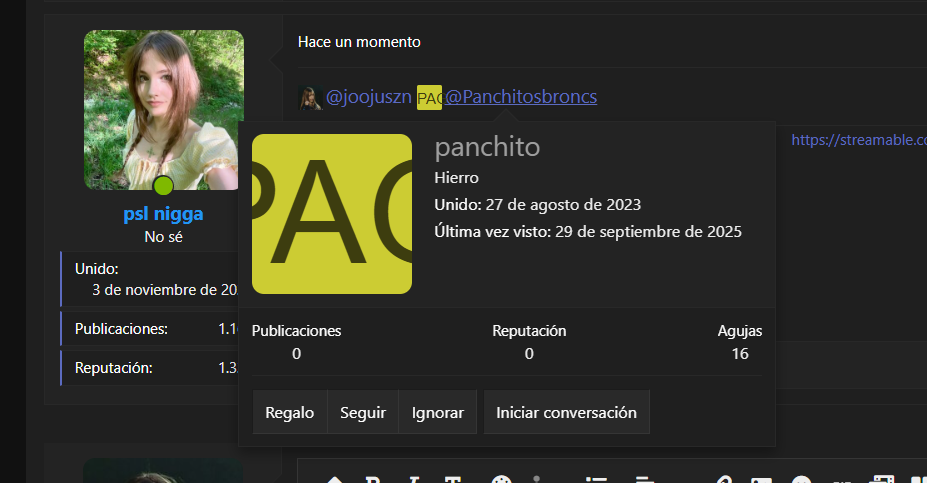Select the Última vez visto date line
Viewport: 927px width, 483px height.
588,232
